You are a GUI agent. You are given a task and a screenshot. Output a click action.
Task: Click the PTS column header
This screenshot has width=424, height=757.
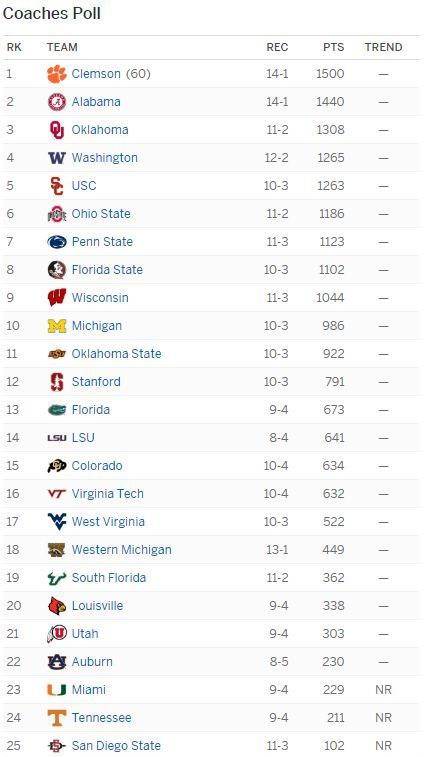click(x=334, y=47)
